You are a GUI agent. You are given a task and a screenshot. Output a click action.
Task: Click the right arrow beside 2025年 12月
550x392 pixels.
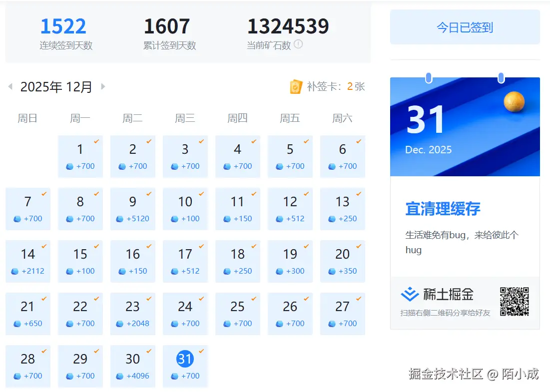click(x=103, y=86)
